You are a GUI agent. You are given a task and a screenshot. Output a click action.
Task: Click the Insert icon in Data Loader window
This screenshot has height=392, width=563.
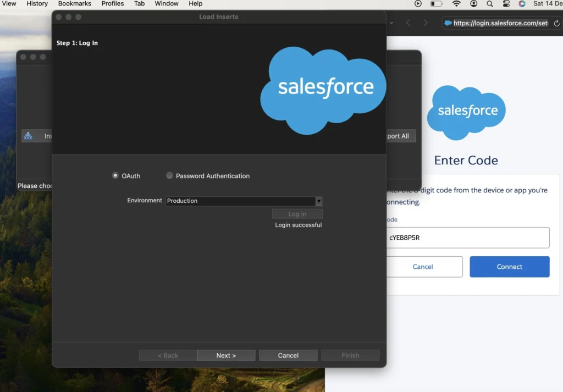pos(28,136)
